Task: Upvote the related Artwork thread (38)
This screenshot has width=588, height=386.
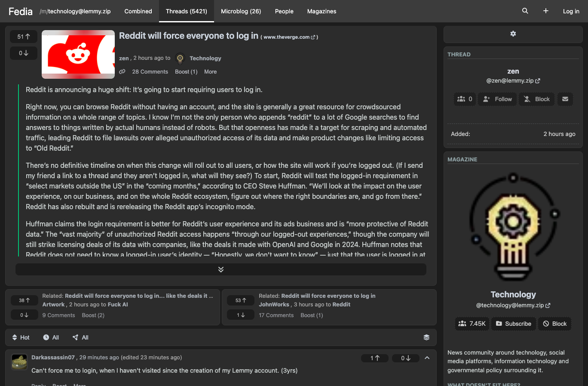Action: point(24,300)
